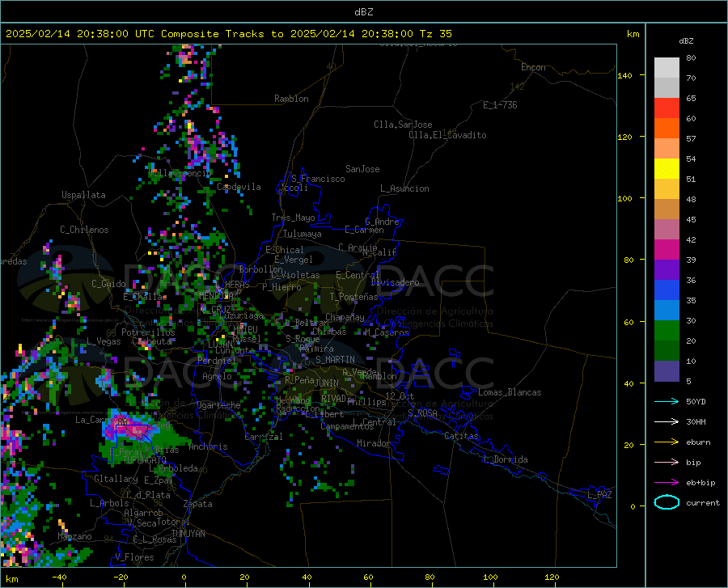Click the MENDOZA city label

pos(216,296)
